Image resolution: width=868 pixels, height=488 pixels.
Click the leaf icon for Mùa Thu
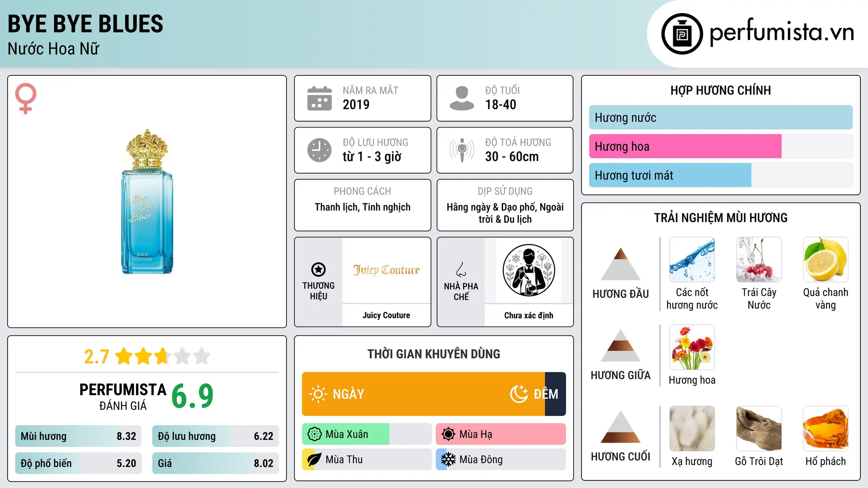(x=314, y=460)
